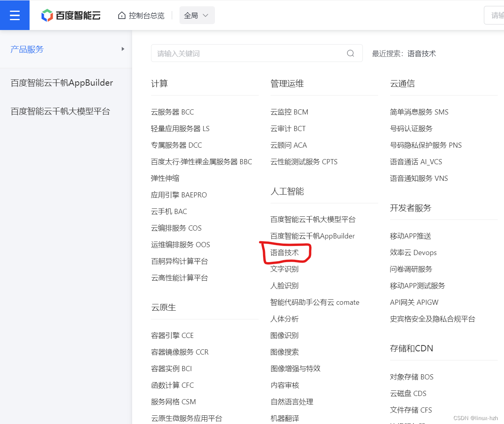This screenshot has width=504, height=424.
Task: Open 运维编排服务 OOS
Action: point(181,245)
